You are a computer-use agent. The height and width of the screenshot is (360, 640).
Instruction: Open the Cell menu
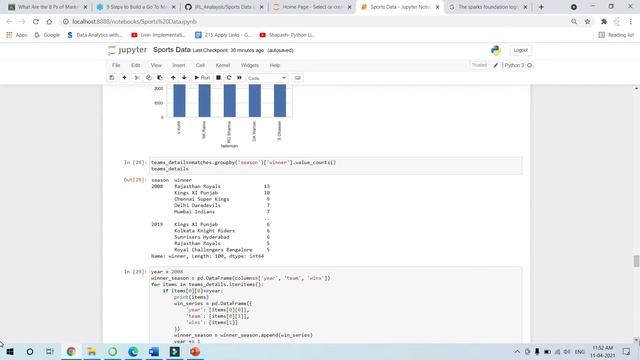[x=200, y=65]
